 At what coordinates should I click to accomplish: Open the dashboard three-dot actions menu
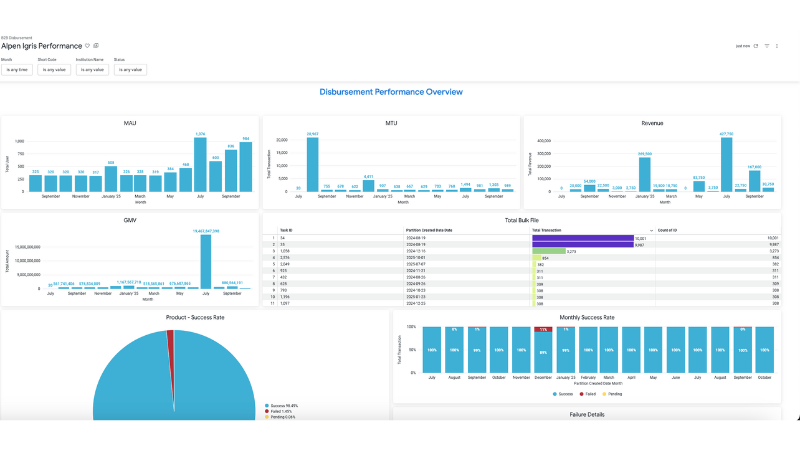point(777,46)
